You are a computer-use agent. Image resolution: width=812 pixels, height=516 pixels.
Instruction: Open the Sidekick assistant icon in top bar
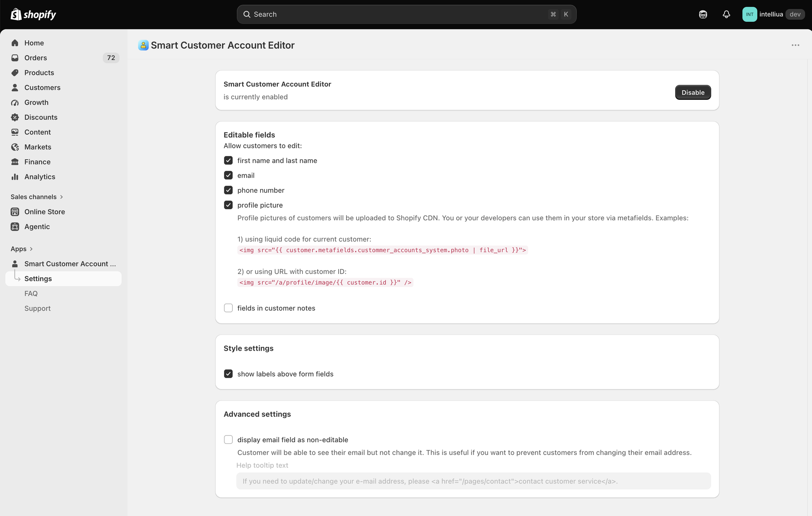[x=703, y=14]
